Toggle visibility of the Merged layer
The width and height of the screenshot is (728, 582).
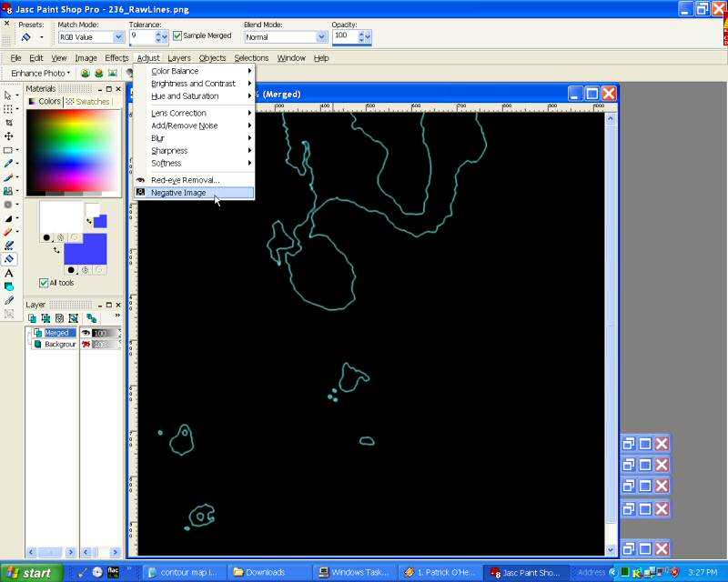(86, 333)
